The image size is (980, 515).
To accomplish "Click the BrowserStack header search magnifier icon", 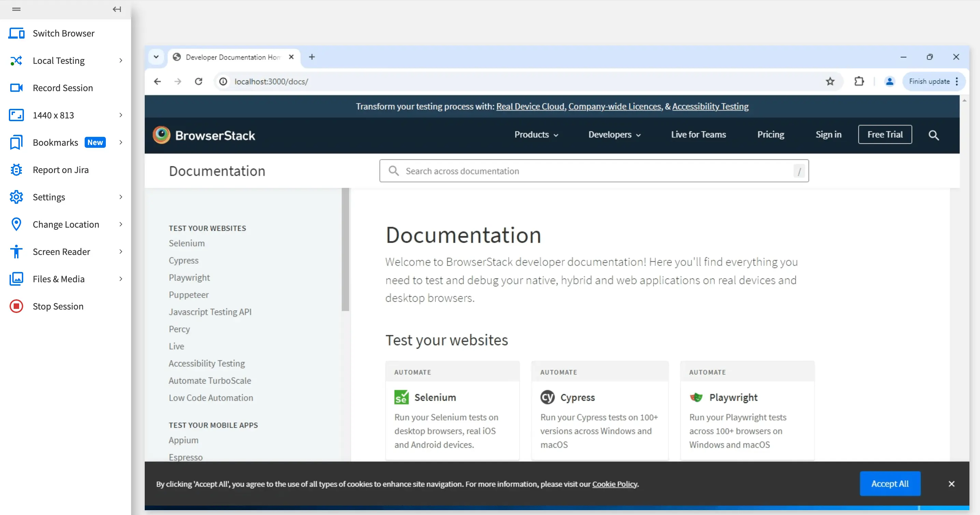I will click(x=933, y=135).
